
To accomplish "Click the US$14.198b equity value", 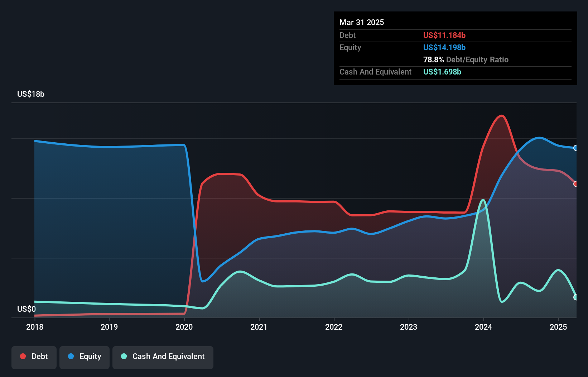I will (444, 47).
